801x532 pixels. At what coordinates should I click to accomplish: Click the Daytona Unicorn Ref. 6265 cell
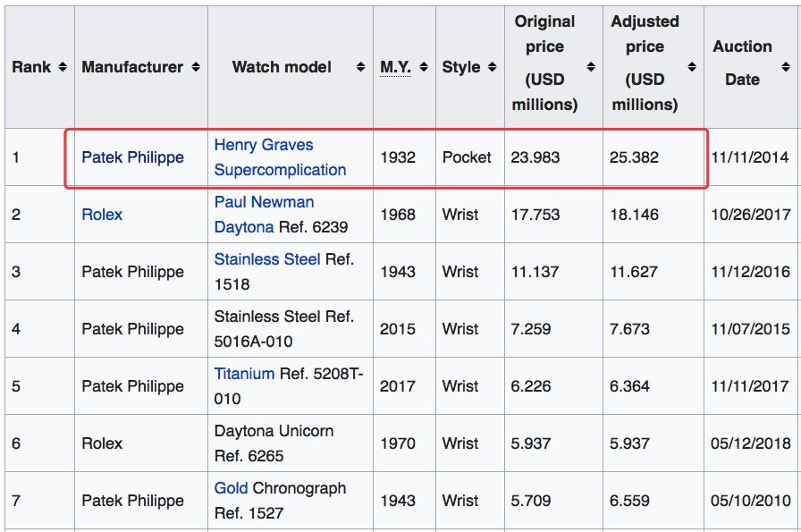[x=274, y=443]
